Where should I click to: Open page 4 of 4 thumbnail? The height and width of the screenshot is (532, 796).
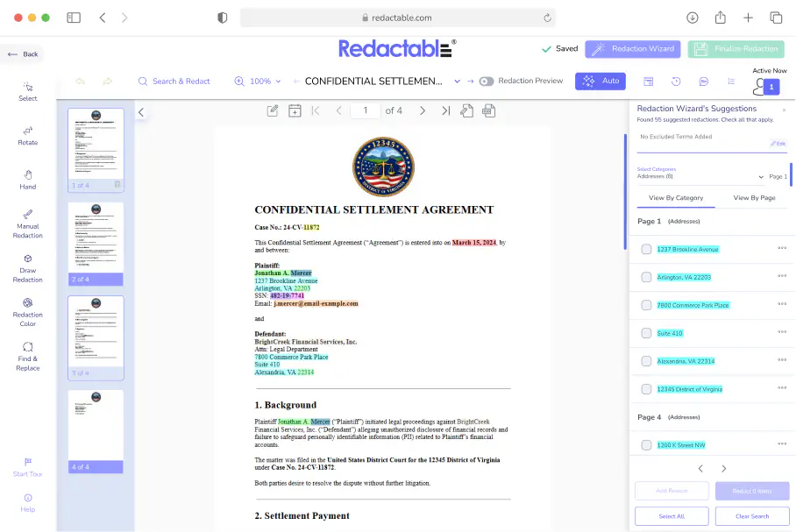pyautogui.click(x=96, y=431)
